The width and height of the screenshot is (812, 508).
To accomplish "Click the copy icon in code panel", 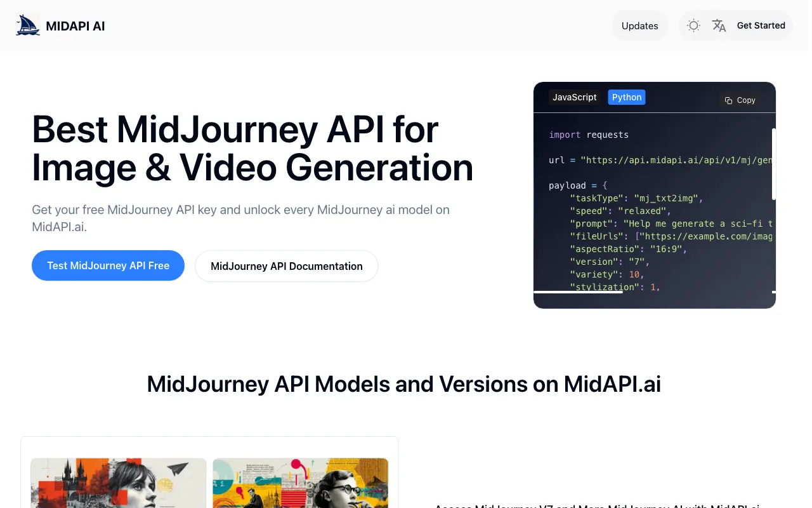I will coord(728,100).
